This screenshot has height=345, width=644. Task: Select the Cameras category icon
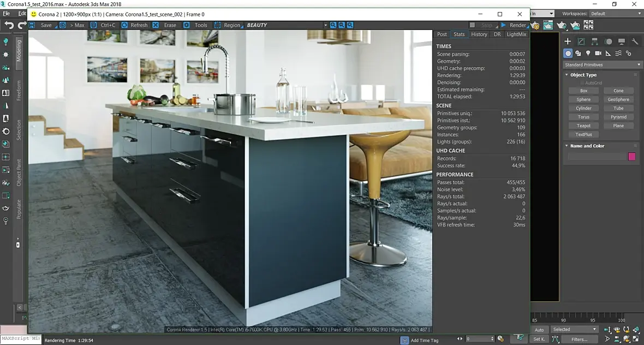pyautogui.click(x=598, y=53)
